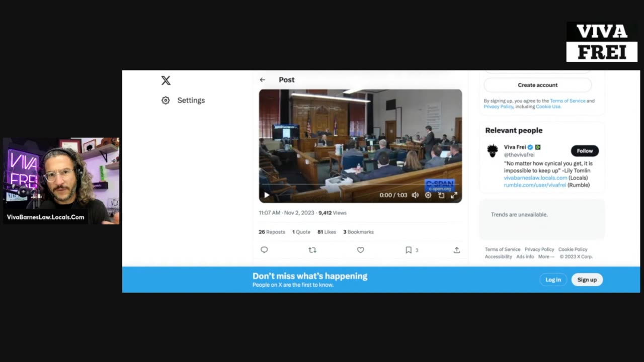This screenshot has height=362, width=644.
Task: View 1 Quote
Action: point(301,232)
